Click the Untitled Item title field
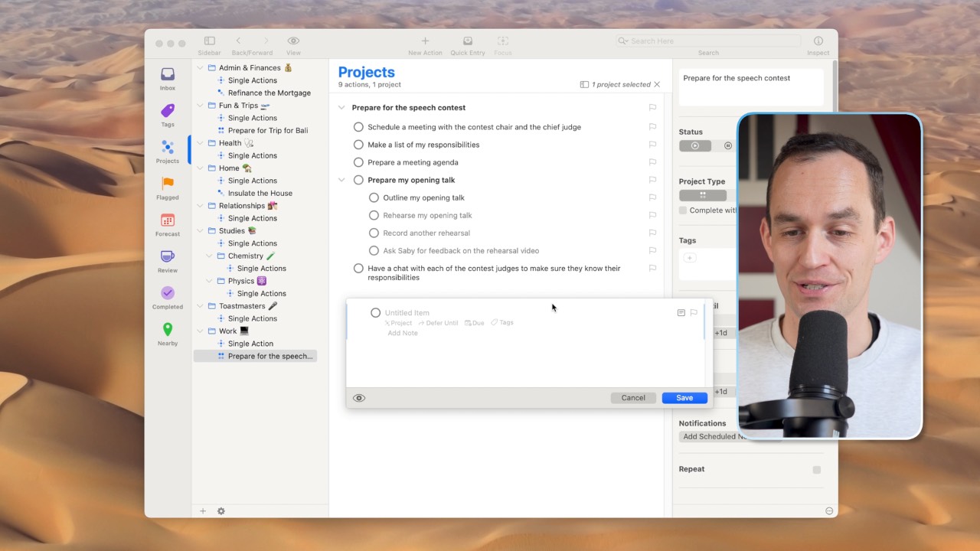The height and width of the screenshot is (551, 980). [x=407, y=313]
